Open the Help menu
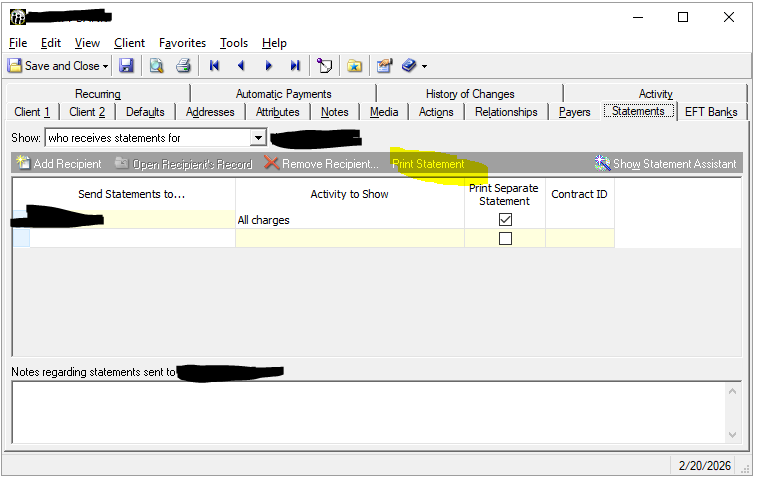 274,43
